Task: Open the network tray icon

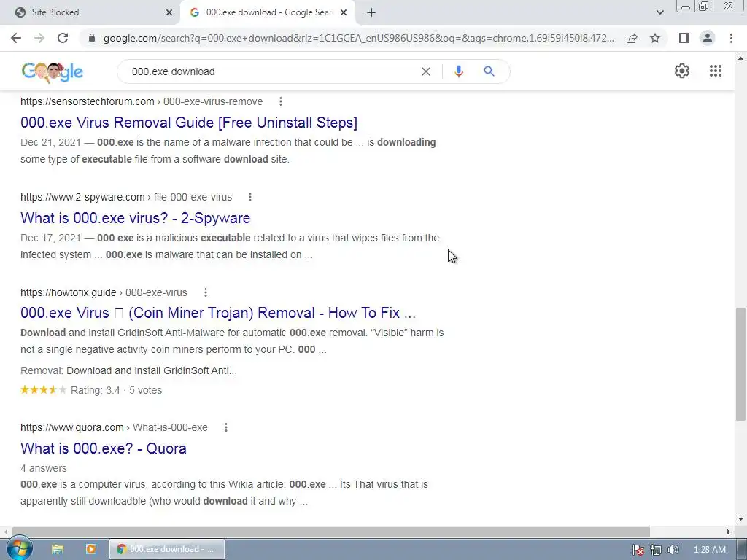Action: point(656,550)
